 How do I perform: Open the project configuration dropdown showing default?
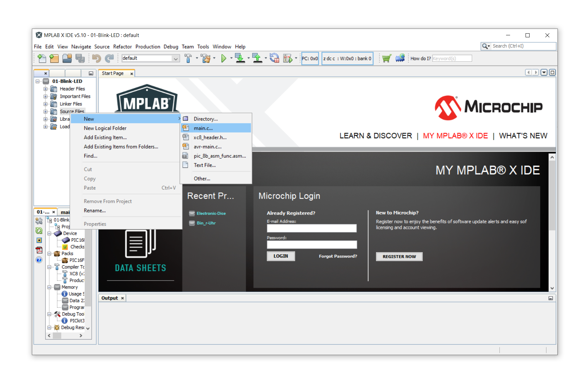point(150,59)
